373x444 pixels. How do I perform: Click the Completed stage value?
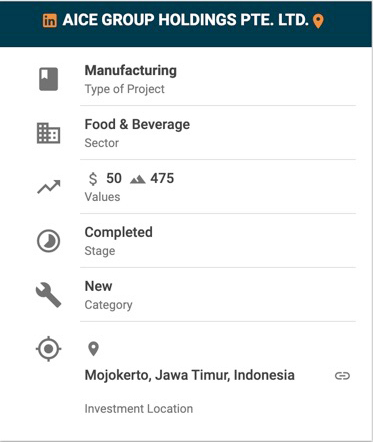[x=119, y=232]
